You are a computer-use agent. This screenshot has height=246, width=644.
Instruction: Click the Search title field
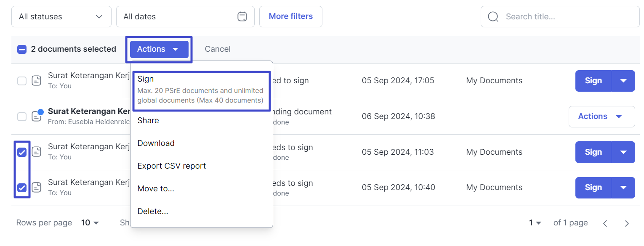coord(560,17)
